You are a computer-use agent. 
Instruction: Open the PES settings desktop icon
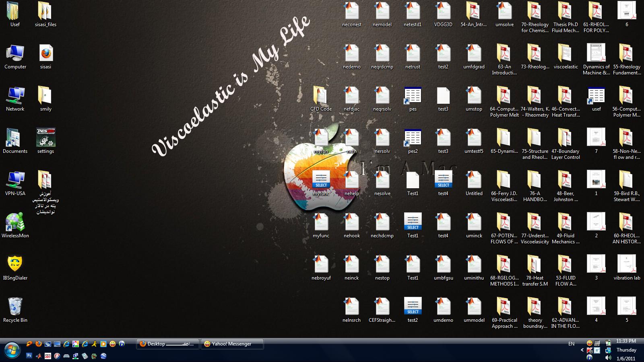(45, 139)
